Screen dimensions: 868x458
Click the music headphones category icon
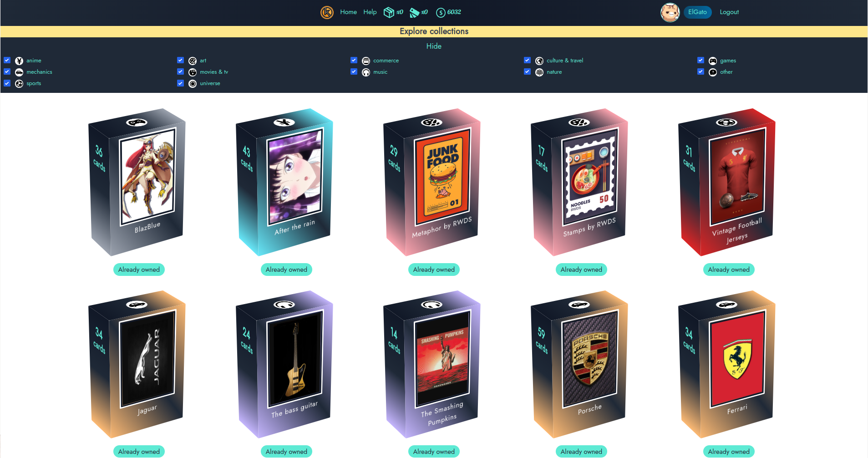pos(366,72)
